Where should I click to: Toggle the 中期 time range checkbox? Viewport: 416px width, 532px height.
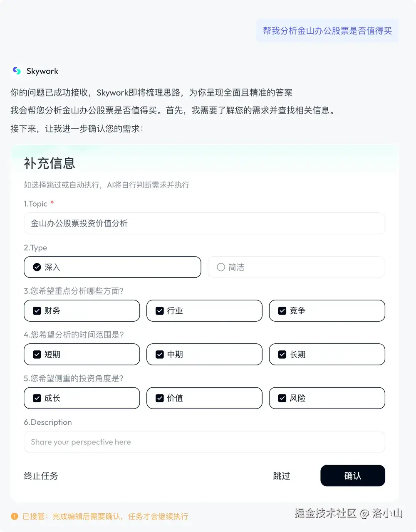click(204, 354)
